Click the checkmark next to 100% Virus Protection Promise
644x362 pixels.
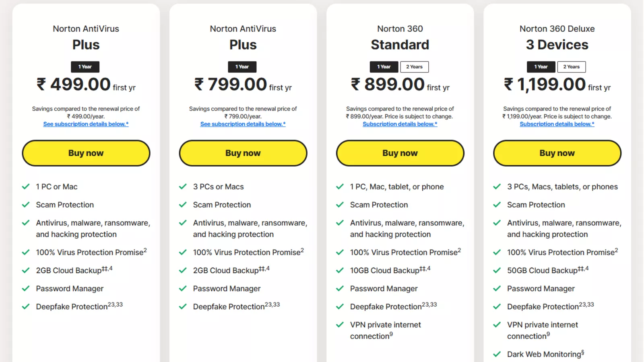[x=26, y=252]
